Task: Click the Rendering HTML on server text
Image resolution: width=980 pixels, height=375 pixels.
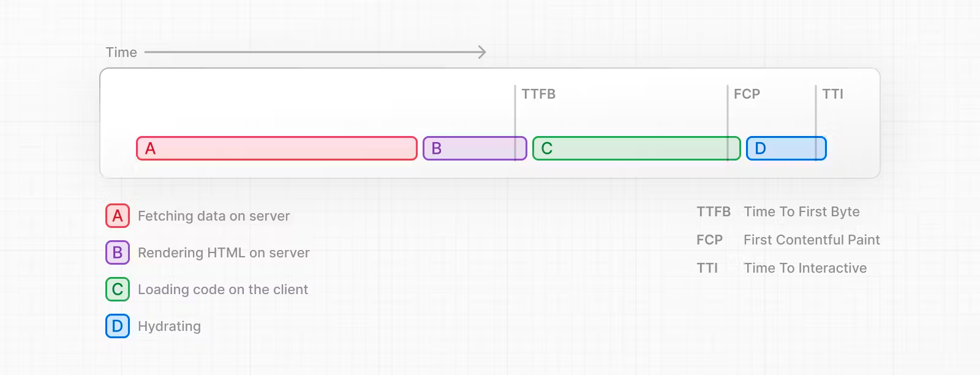Action: (x=224, y=252)
